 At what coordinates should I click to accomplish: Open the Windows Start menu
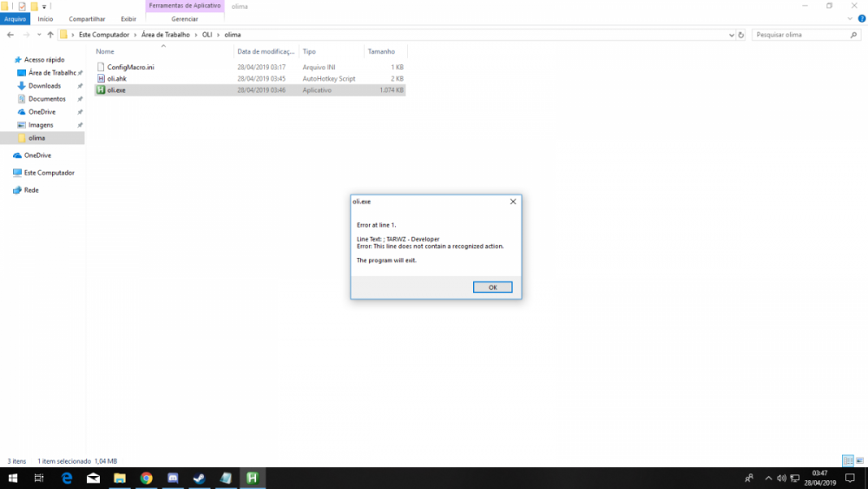pyautogui.click(x=13, y=478)
